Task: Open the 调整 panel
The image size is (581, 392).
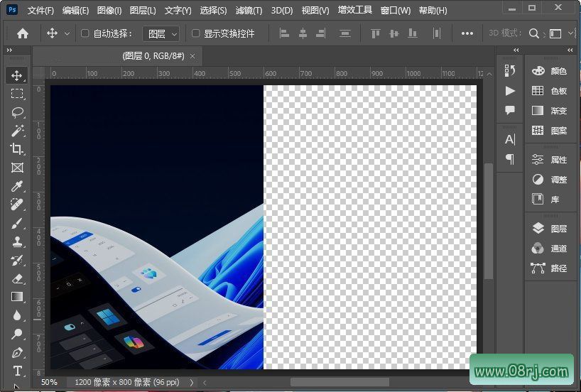Action: click(550, 180)
